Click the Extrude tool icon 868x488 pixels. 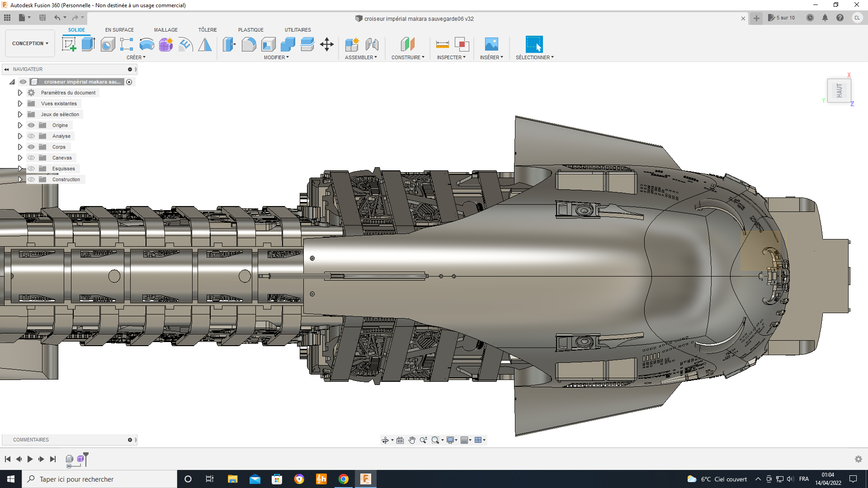tap(88, 44)
